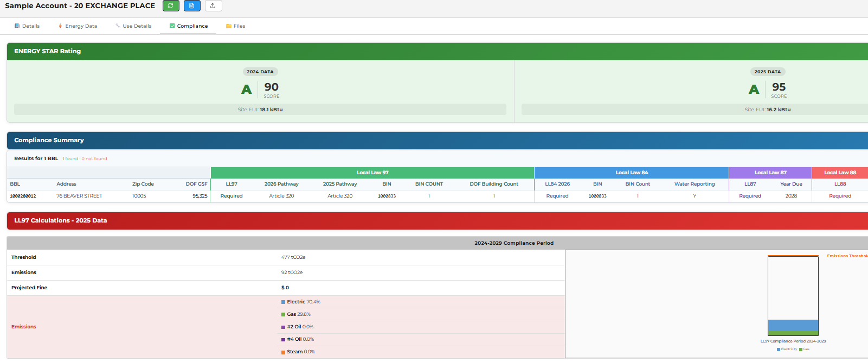Viewport: 868px width, 362px height.
Task: Click the LL97 Compliance Period 2024-2029 chart label
Action: [793, 341]
